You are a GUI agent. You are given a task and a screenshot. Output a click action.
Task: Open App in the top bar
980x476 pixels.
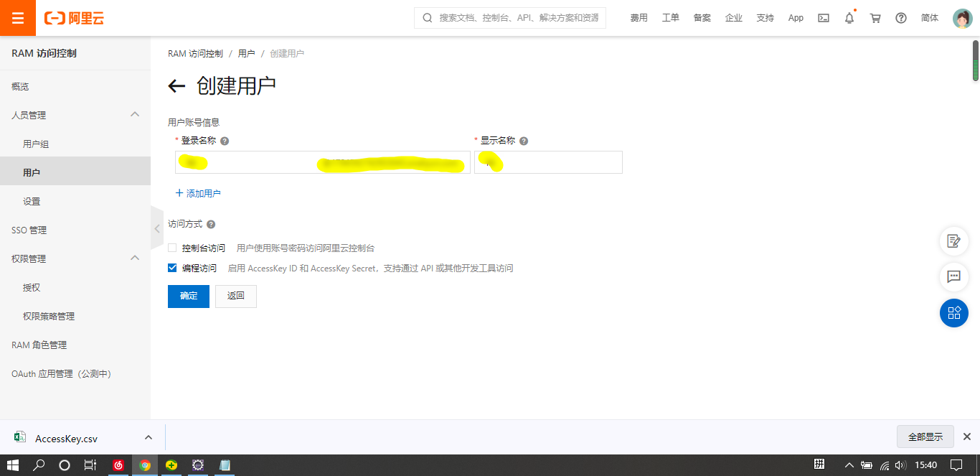[x=796, y=18]
